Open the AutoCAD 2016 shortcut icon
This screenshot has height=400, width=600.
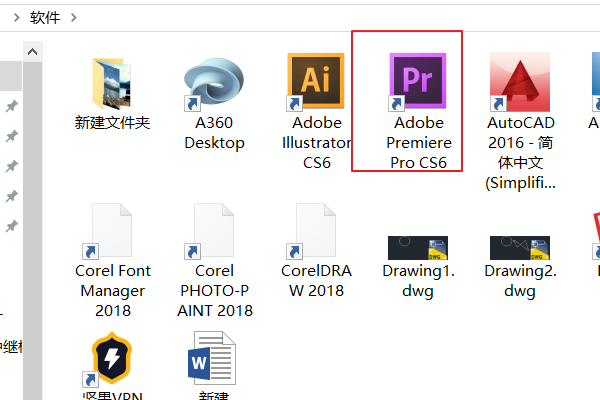(520, 82)
